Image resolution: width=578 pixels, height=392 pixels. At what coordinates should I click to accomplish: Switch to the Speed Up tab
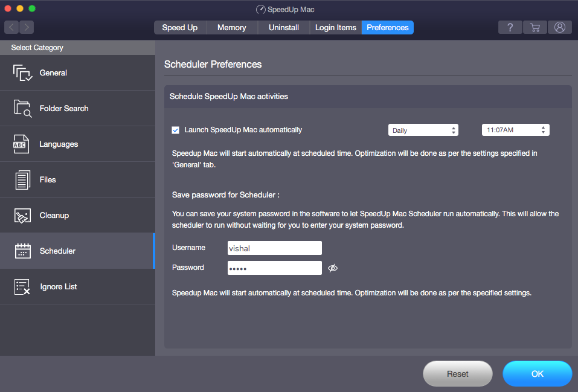tap(180, 28)
